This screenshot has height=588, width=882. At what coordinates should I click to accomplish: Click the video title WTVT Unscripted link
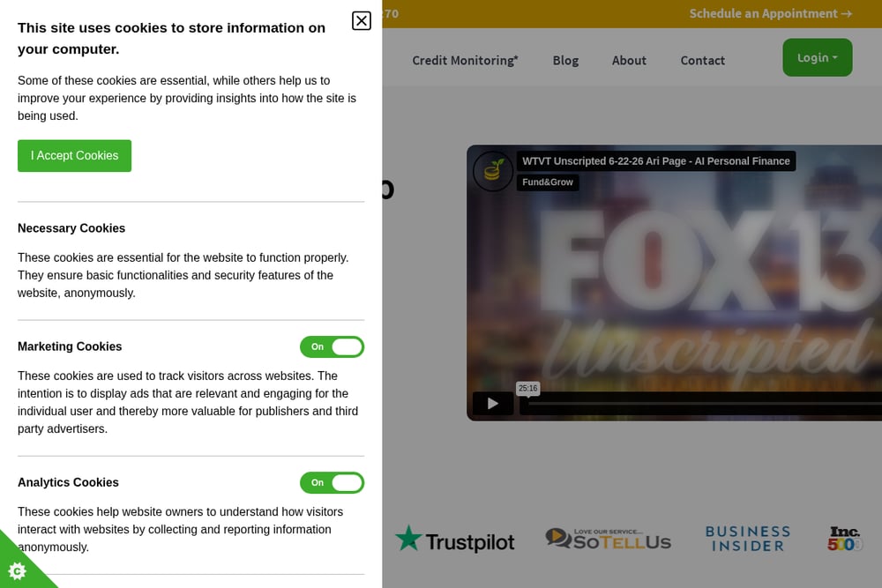click(656, 160)
